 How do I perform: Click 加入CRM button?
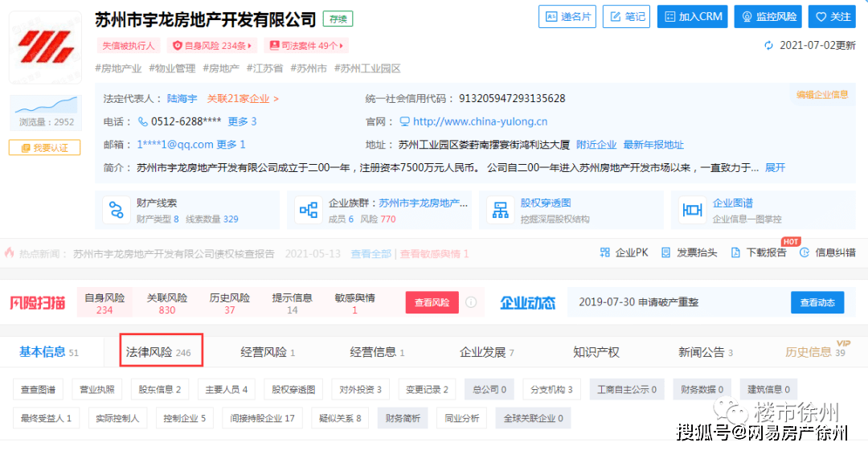[692, 17]
